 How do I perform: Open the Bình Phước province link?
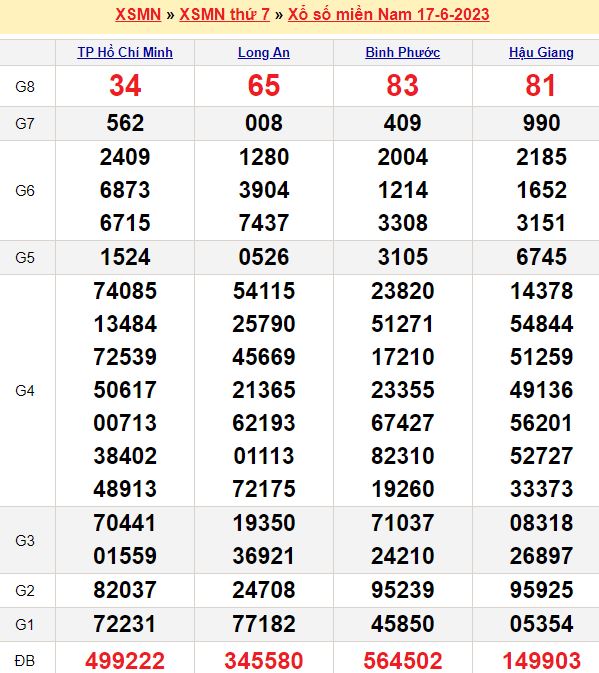[x=402, y=52]
